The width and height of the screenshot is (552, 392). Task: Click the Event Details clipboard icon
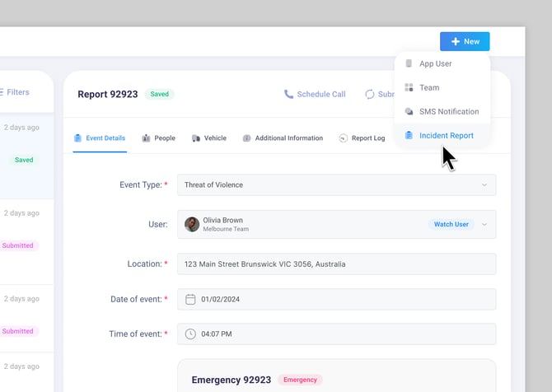coord(77,138)
